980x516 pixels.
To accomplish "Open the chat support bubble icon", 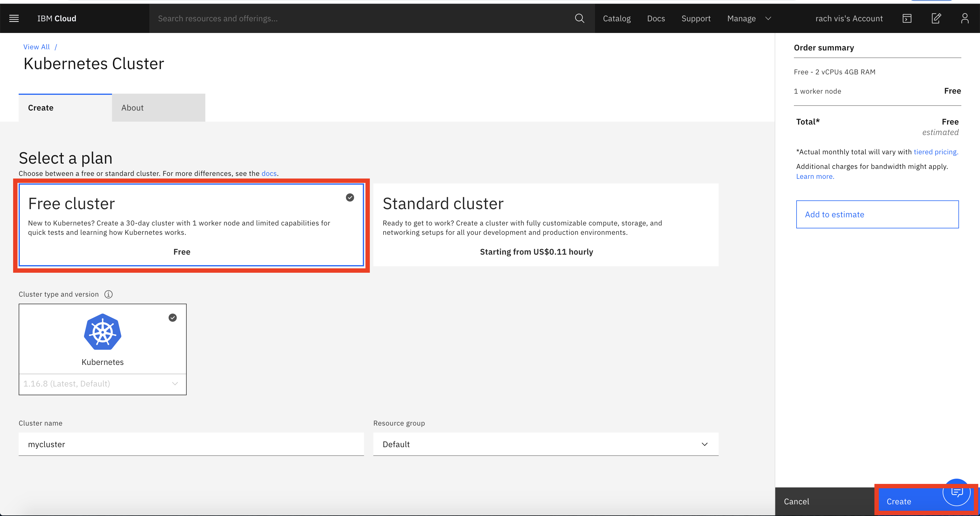I will tap(956, 492).
